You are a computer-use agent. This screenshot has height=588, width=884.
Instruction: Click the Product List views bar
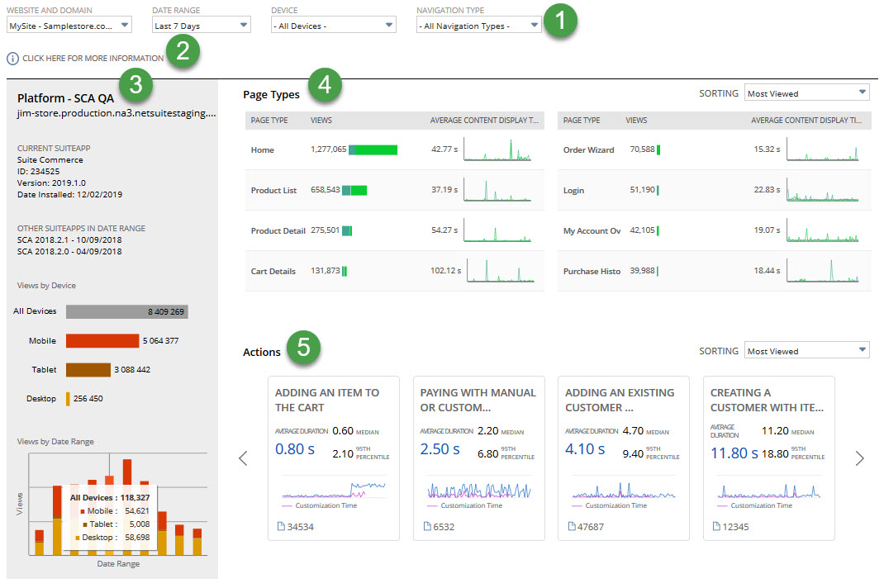click(x=354, y=190)
